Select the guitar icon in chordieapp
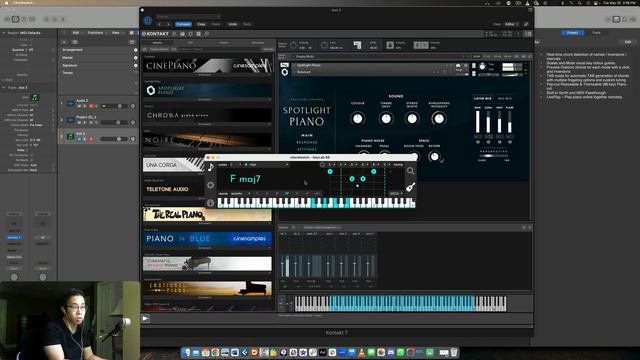Screen dimensions: 640x360 pos(410,187)
